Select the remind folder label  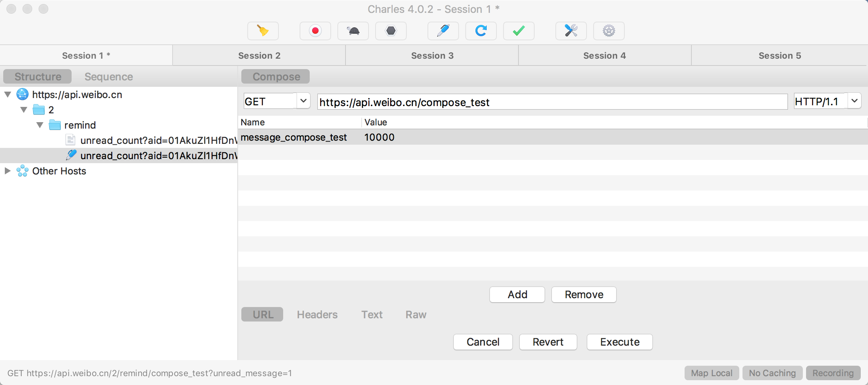point(80,125)
